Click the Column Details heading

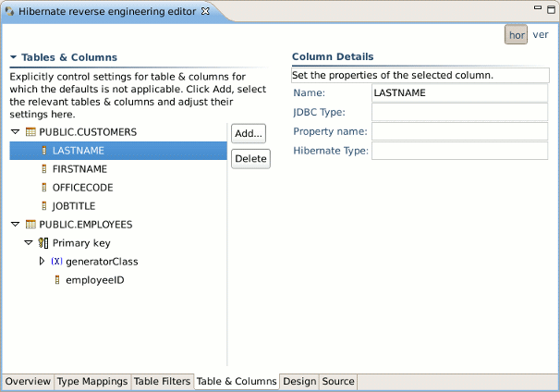(x=333, y=56)
